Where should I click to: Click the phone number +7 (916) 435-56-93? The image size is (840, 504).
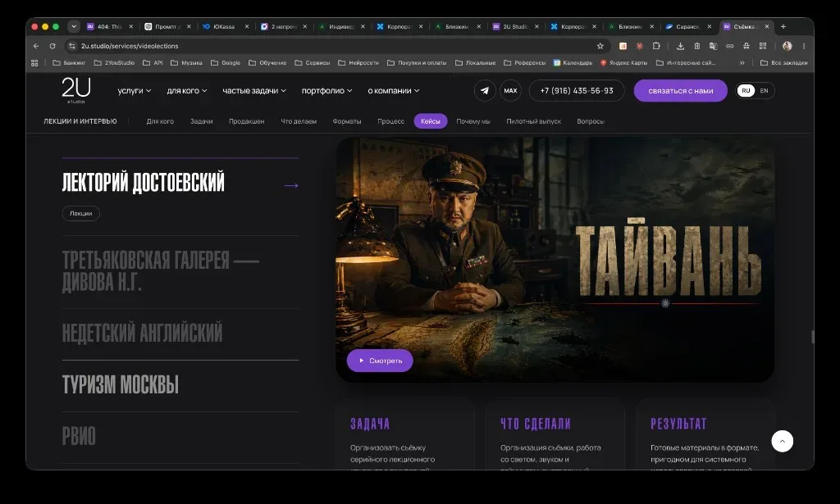pyautogui.click(x=577, y=90)
